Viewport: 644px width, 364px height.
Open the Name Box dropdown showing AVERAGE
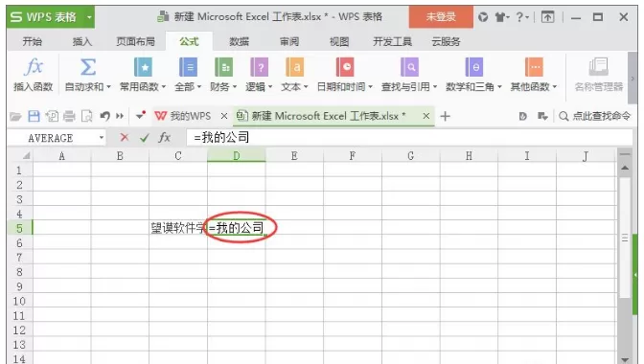(x=101, y=138)
